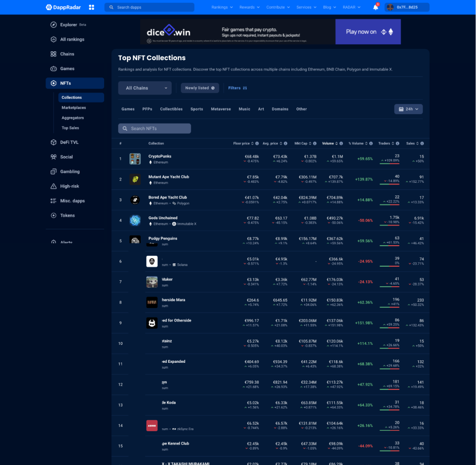Image resolution: width=476 pixels, height=465 pixels.
Task: Open the Pudgy Penguins collection
Action: tap(163, 239)
